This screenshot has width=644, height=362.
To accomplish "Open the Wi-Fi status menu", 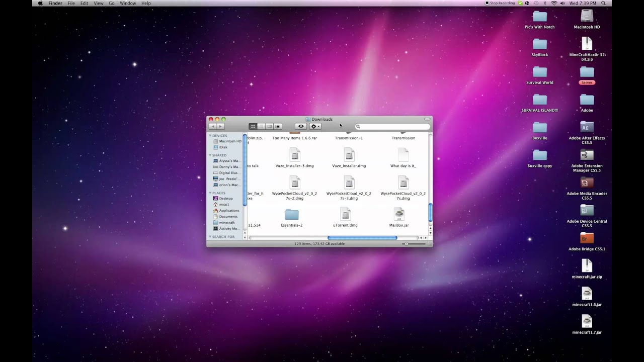I will point(554,3).
